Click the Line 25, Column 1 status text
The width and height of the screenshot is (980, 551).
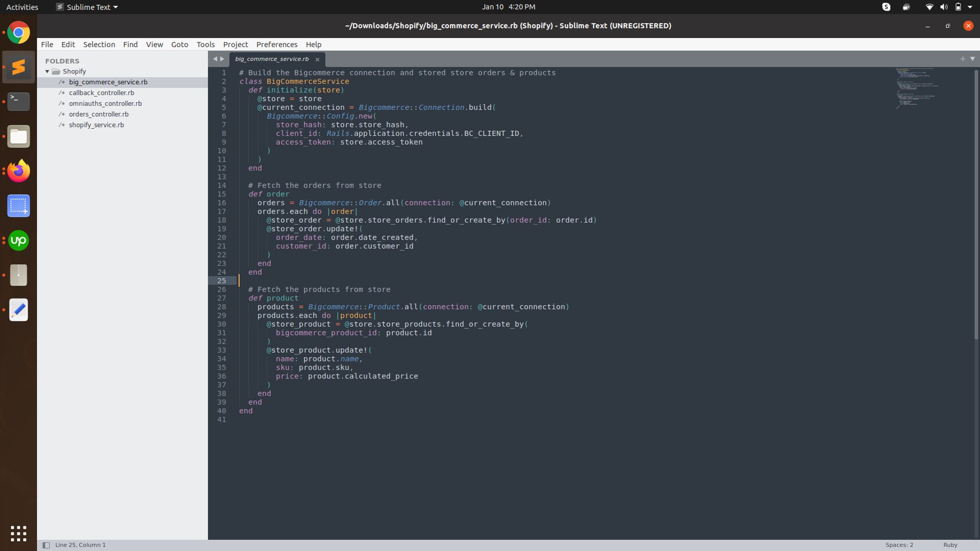point(80,545)
